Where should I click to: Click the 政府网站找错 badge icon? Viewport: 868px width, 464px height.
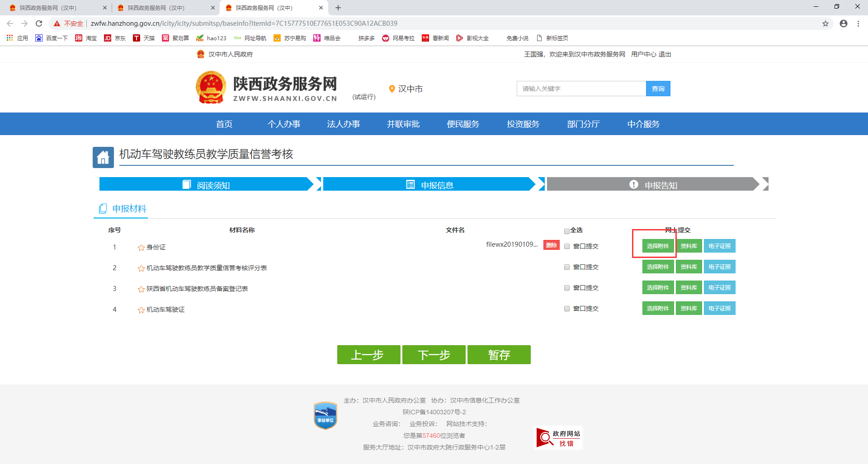pyautogui.click(x=559, y=438)
